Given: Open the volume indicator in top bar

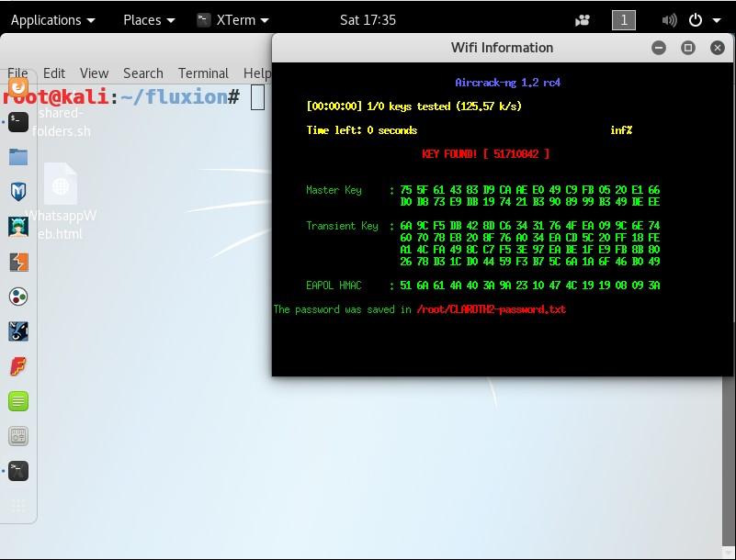Looking at the screenshot, I should click(x=669, y=20).
